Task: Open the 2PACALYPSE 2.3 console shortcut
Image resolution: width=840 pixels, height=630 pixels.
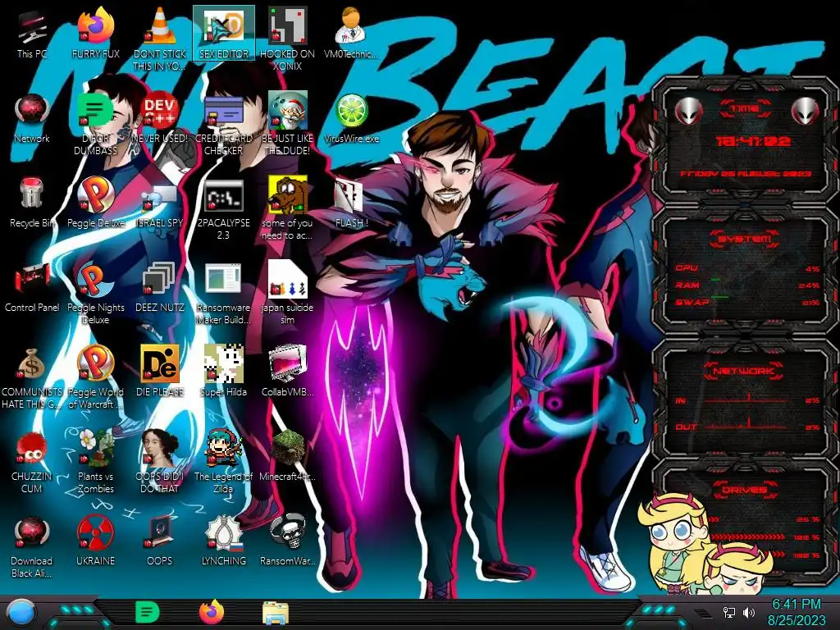Action: pyautogui.click(x=223, y=209)
